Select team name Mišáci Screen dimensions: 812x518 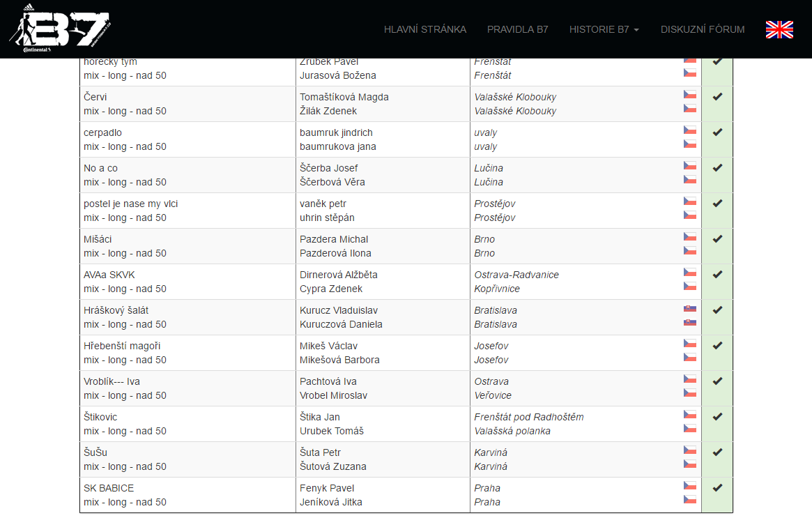(x=98, y=239)
